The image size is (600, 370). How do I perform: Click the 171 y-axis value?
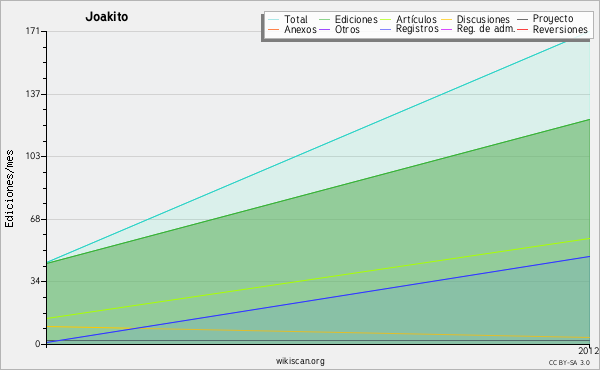click(x=33, y=31)
